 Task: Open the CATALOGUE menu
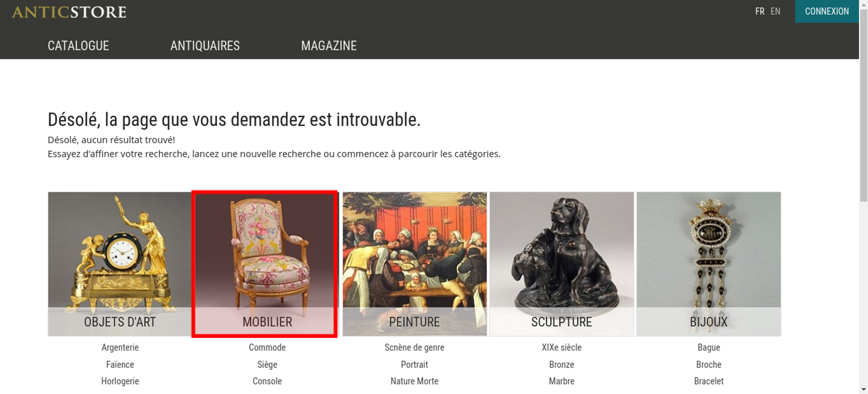coord(78,46)
